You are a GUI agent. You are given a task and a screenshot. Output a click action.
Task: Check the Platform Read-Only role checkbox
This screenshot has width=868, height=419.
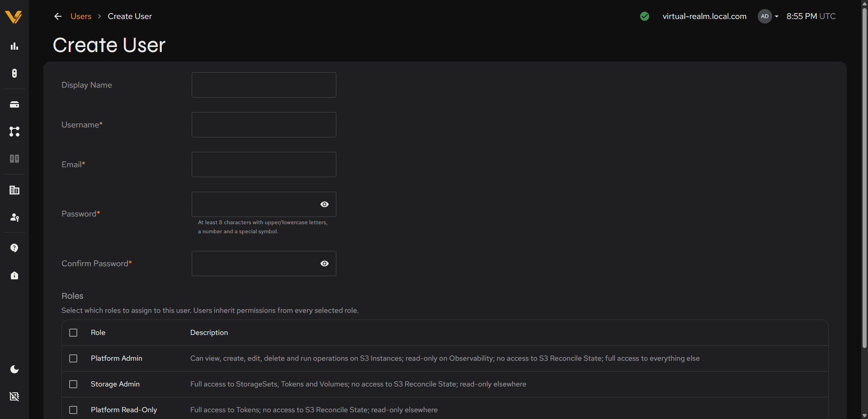73,410
